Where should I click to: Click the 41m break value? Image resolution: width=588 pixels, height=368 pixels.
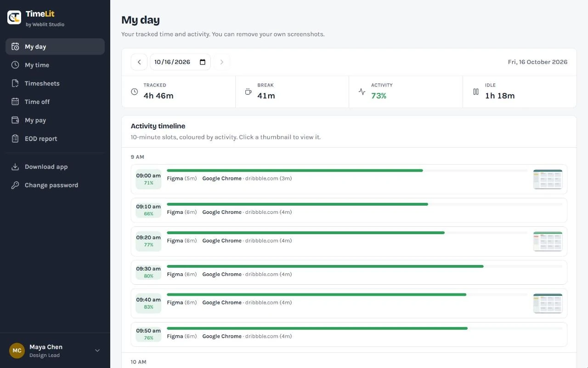pos(266,96)
